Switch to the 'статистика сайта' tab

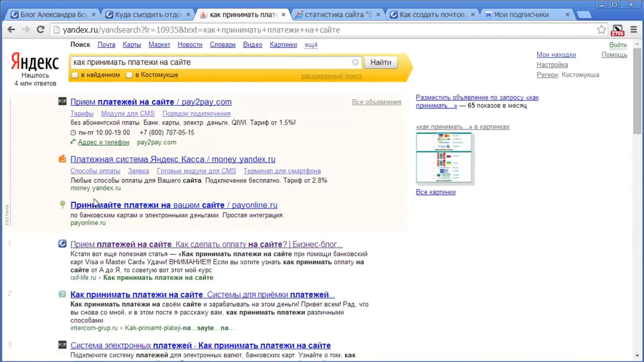tap(337, 15)
